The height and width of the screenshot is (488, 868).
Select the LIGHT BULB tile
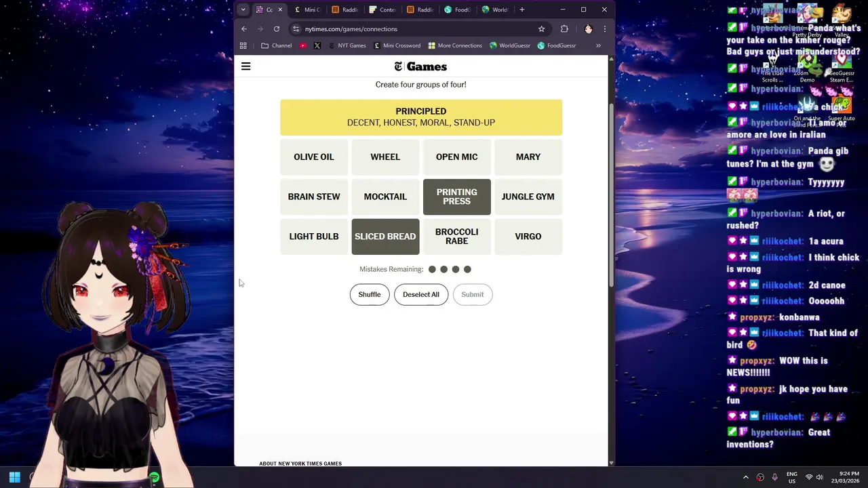coord(314,237)
